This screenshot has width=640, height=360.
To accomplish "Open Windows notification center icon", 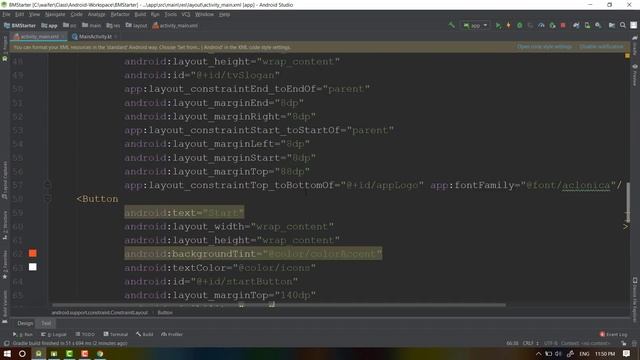I will coord(627,353).
